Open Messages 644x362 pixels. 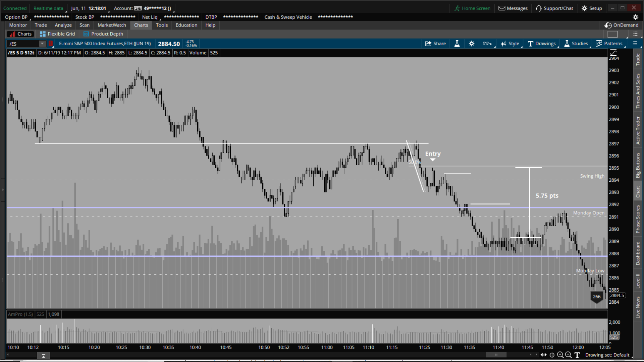tap(513, 8)
